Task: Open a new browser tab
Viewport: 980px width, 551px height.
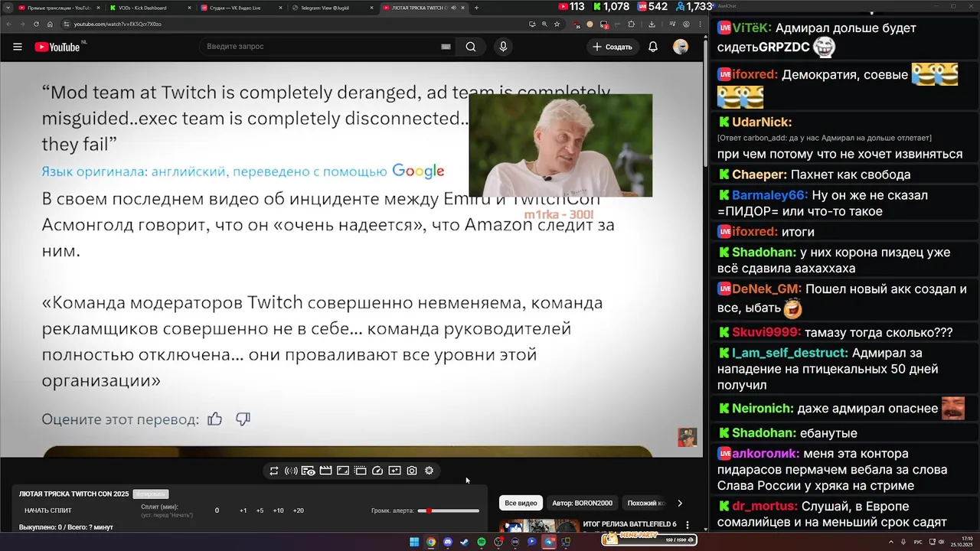Action: [476, 8]
